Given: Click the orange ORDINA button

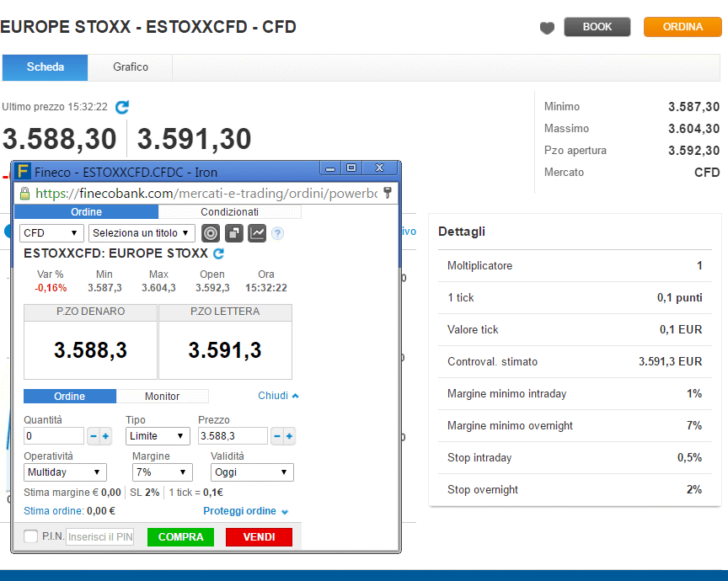Looking at the screenshot, I should (x=682, y=27).
